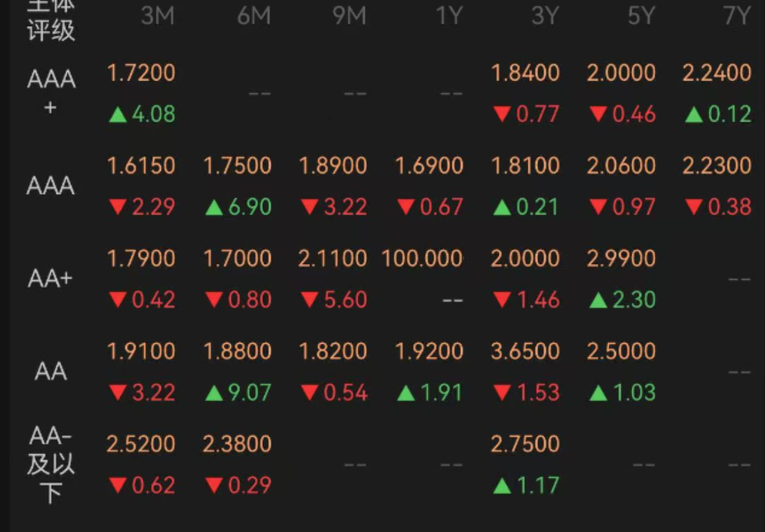Click the 5Y column header
The image size is (765, 532).
tap(641, 16)
